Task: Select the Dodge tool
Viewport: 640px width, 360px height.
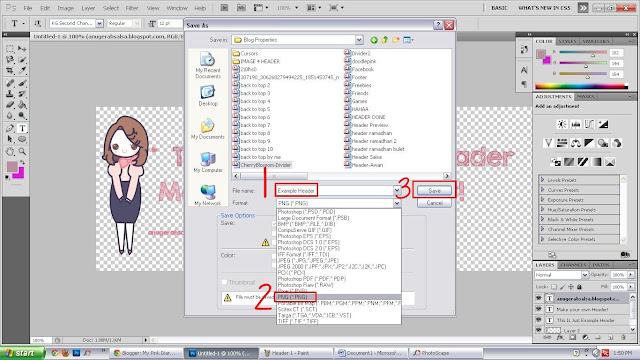Action: (22, 116)
